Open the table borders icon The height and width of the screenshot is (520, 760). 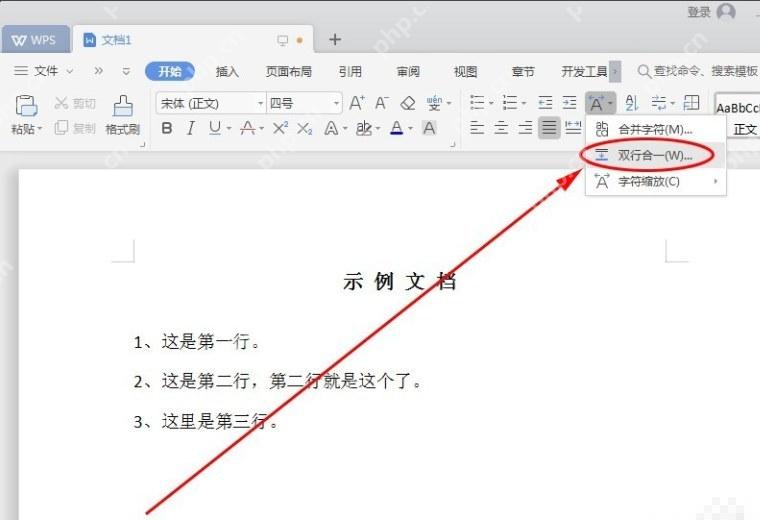coord(691,103)
